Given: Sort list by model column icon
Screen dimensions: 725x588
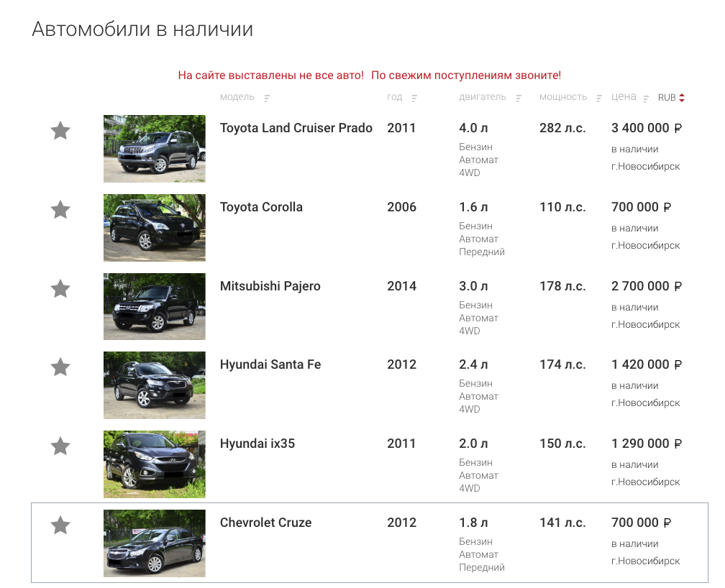Looking at the screenshot, I should click(267, 98).
